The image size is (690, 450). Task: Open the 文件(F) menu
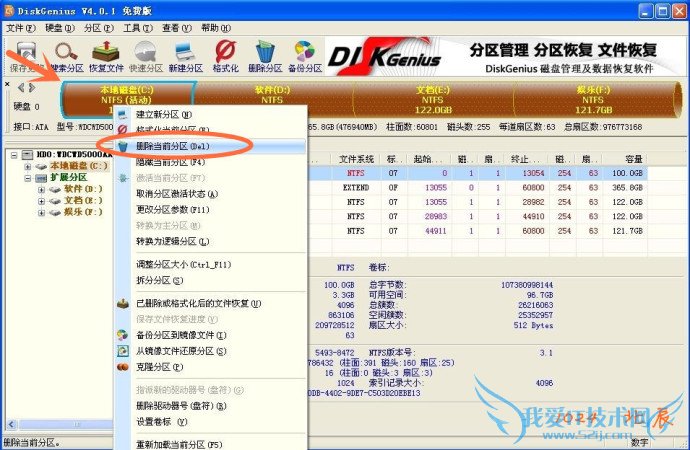(x=21, y=28)
